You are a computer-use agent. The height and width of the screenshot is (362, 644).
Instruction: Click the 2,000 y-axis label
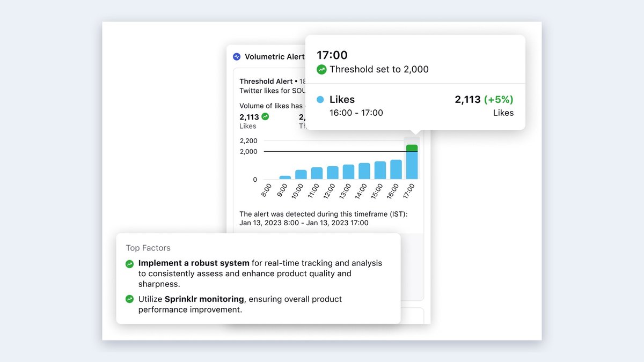point(248,151)
